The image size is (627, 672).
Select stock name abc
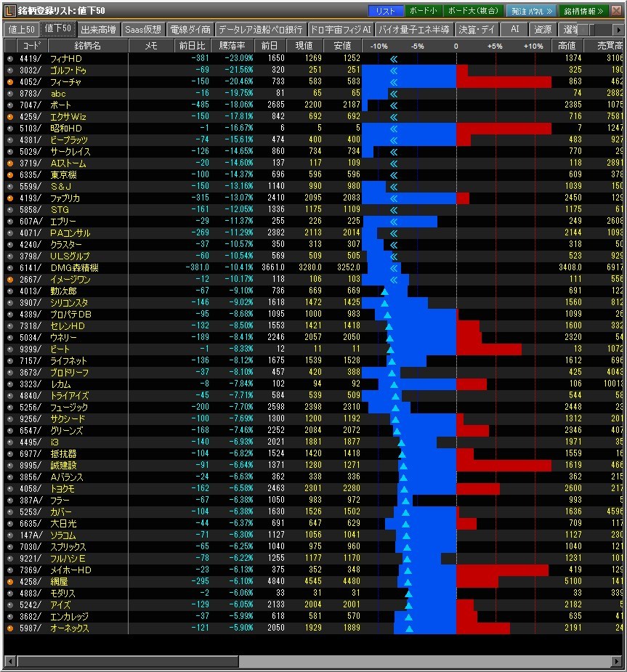coord(58,94)
